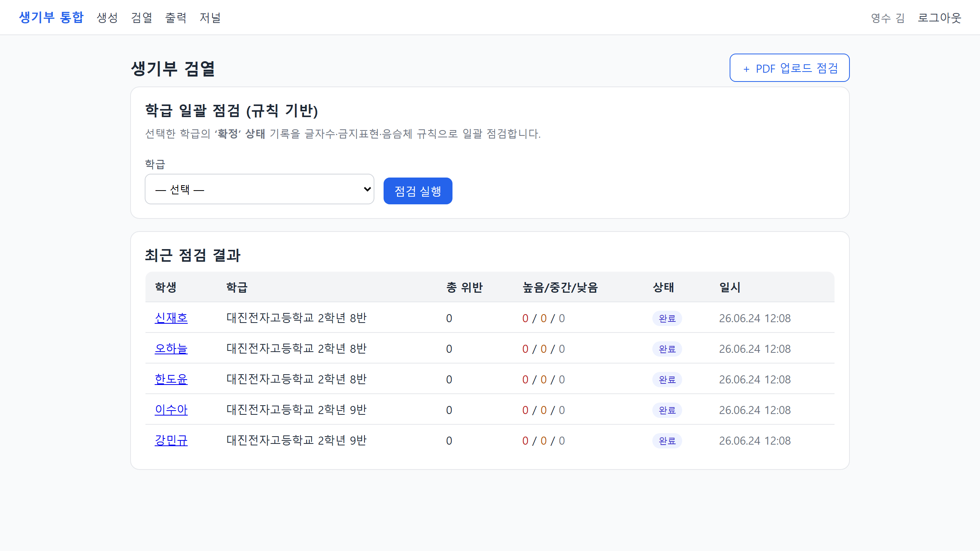Click the 학급 일괄 점검 (규칙 기반) heading
This screenshot has height=551, width=980.
[x=232, y=111]
